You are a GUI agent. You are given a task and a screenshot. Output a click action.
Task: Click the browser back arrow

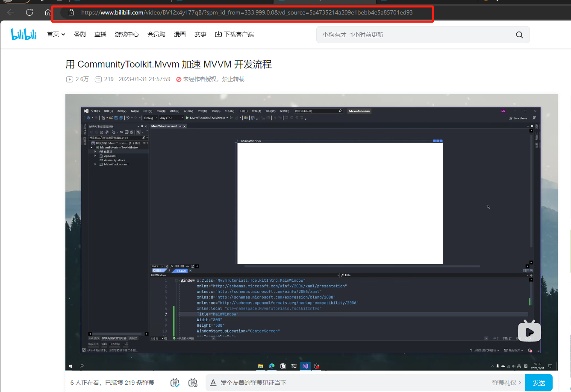point(11,12)
